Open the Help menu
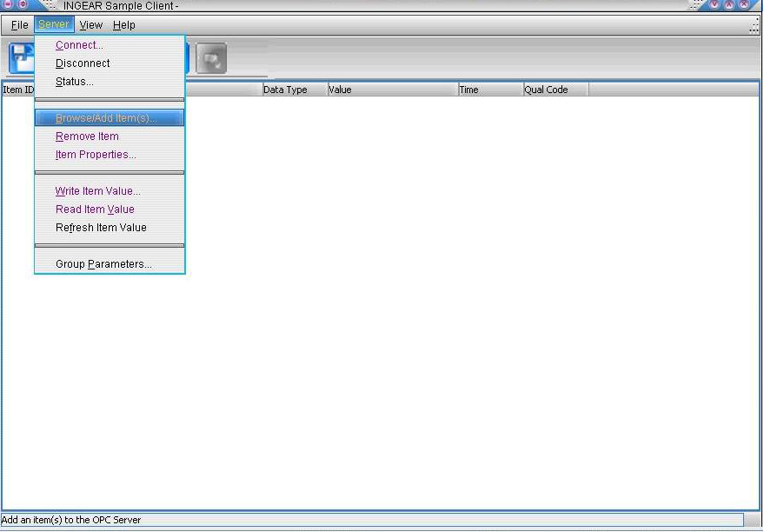 click(123, 25)
